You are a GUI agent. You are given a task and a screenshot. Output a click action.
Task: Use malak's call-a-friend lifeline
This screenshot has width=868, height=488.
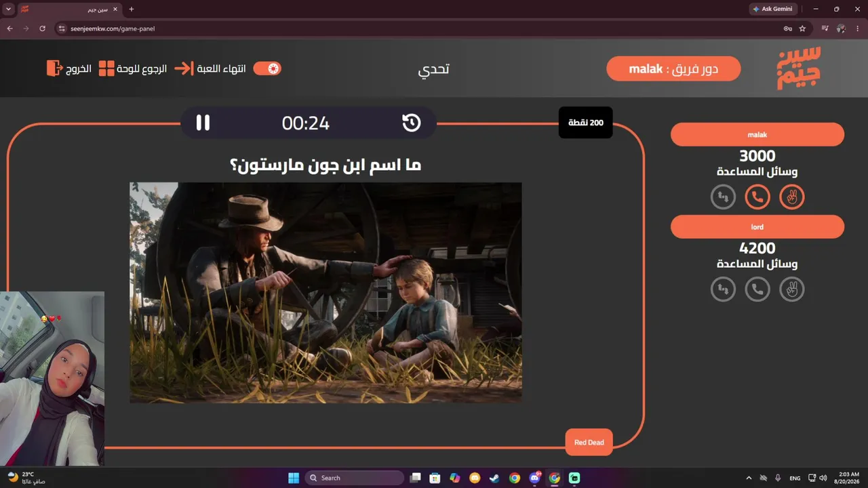[x=757, y=197]
